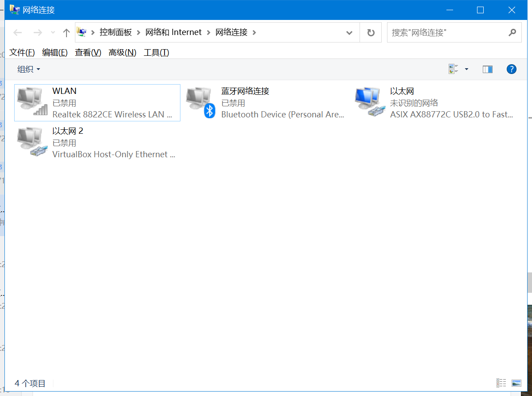532x396 pixels.
Task: Open the 文件(F) menu
Action: coord(22,53)
